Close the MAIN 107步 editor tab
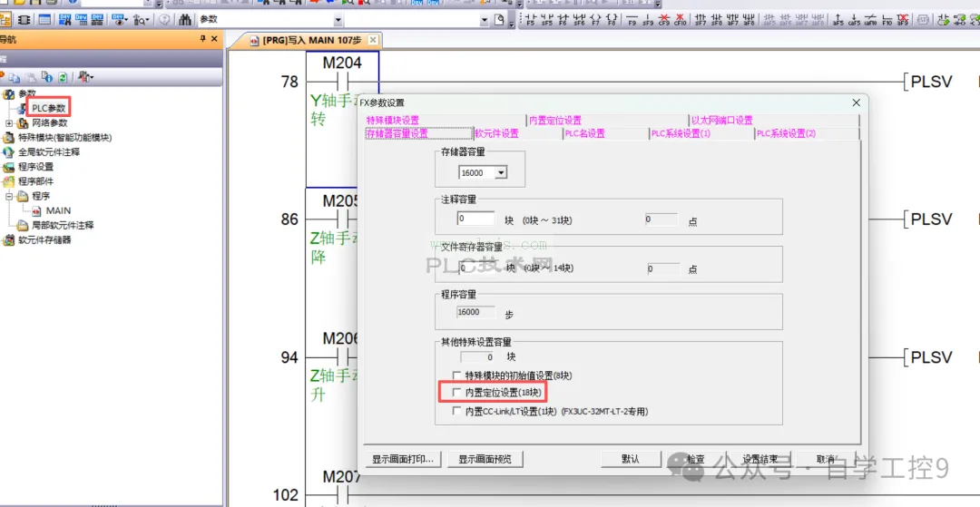The width and height of the screenshot is (980, 507). (x=373, y=41)
